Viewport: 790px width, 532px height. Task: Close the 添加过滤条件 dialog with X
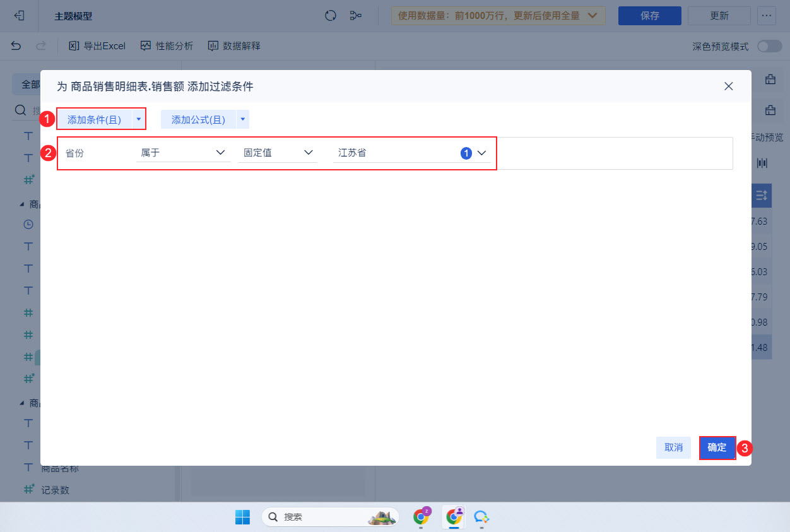click(729, 86)
